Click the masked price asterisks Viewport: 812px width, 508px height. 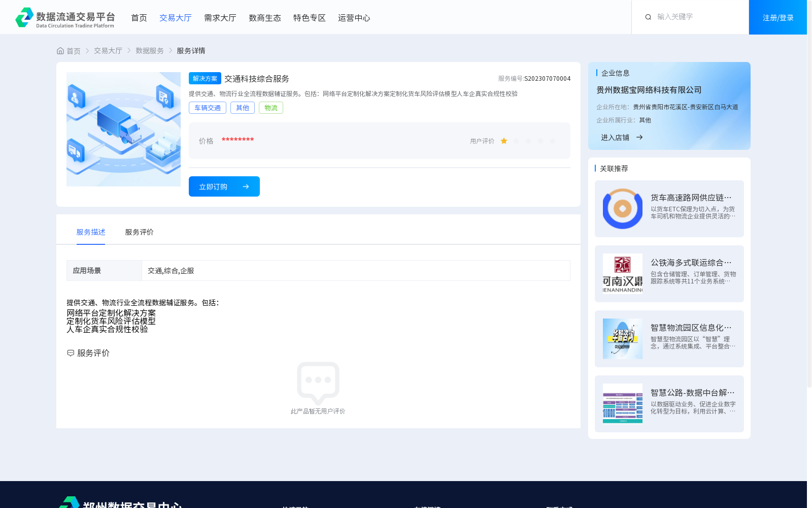(x=238, y=140)
